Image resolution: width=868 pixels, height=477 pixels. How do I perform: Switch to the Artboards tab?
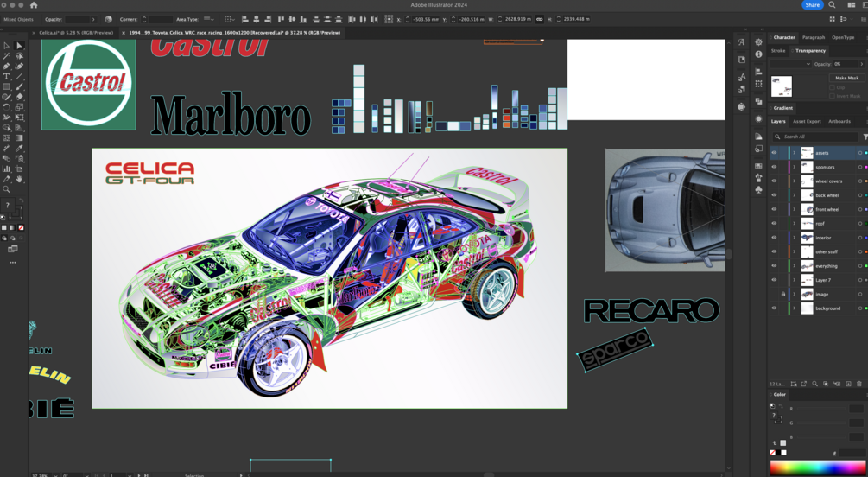click(x=839, y=121)
